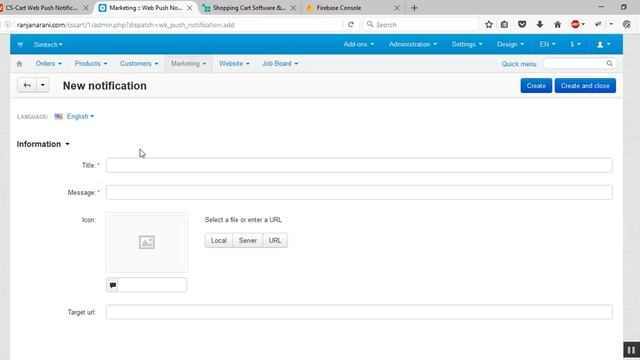The width and height of the screenshot is (640, 360).
Task: Choose URL upload option
Action: pos(275,240)
